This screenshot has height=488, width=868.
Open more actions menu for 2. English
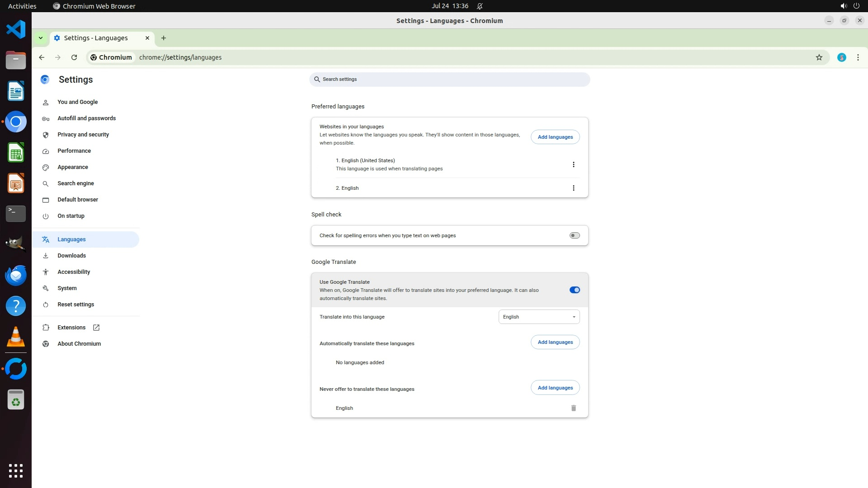[x=573, y=188]
